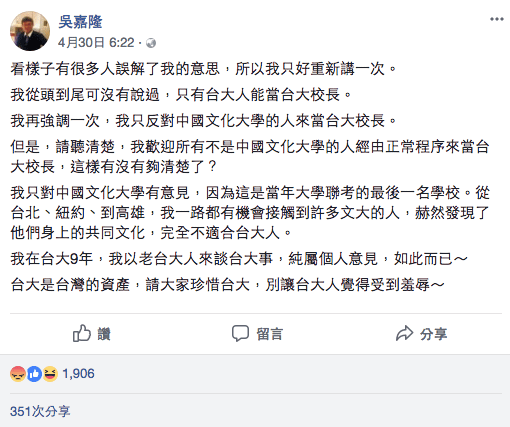Image resolution: width=510 pixels, height=427 pixels.
Task: Click the 讚 like label
Action: (104, 334)
